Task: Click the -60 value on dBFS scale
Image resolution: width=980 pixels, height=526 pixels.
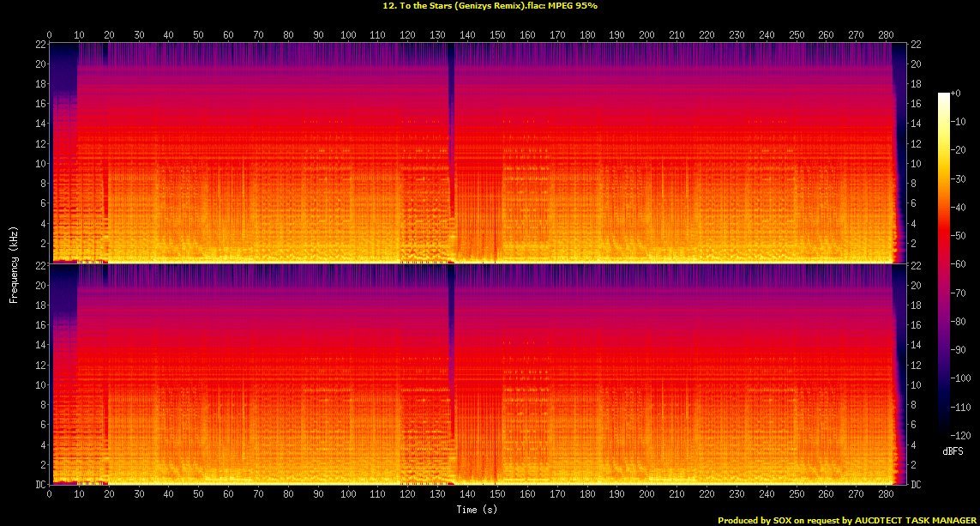Action: click(963, 264)
